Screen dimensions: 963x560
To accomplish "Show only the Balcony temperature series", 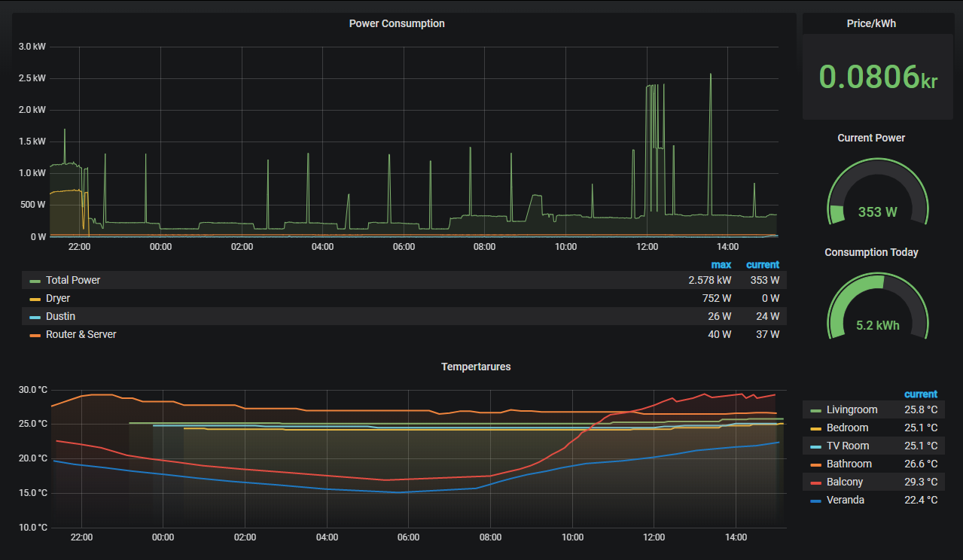I will click(845, 482).
